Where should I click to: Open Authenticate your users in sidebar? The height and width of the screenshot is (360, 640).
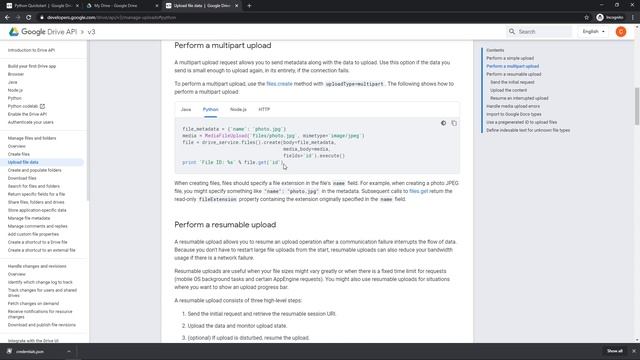coord(31,122)
